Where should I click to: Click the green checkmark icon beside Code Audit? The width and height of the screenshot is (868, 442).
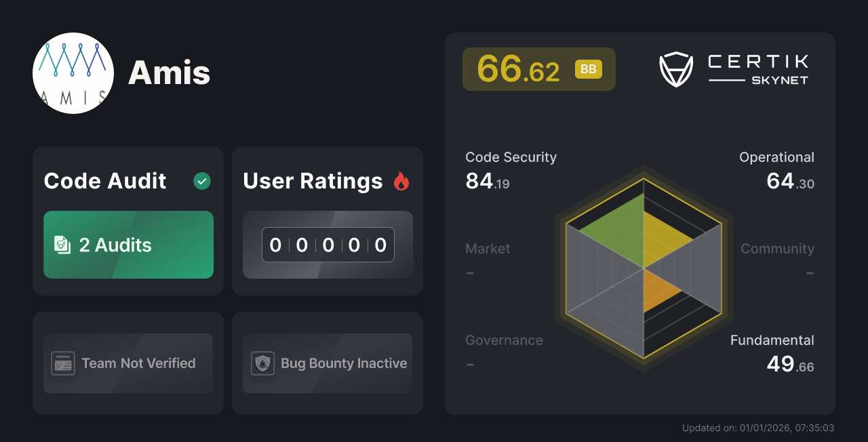(x=201, y=181)
